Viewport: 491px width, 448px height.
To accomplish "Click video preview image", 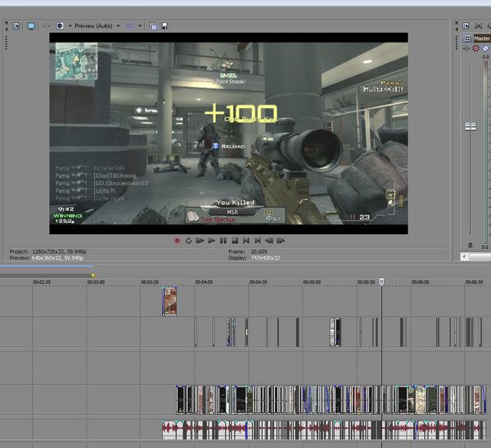I will [228, 133].
